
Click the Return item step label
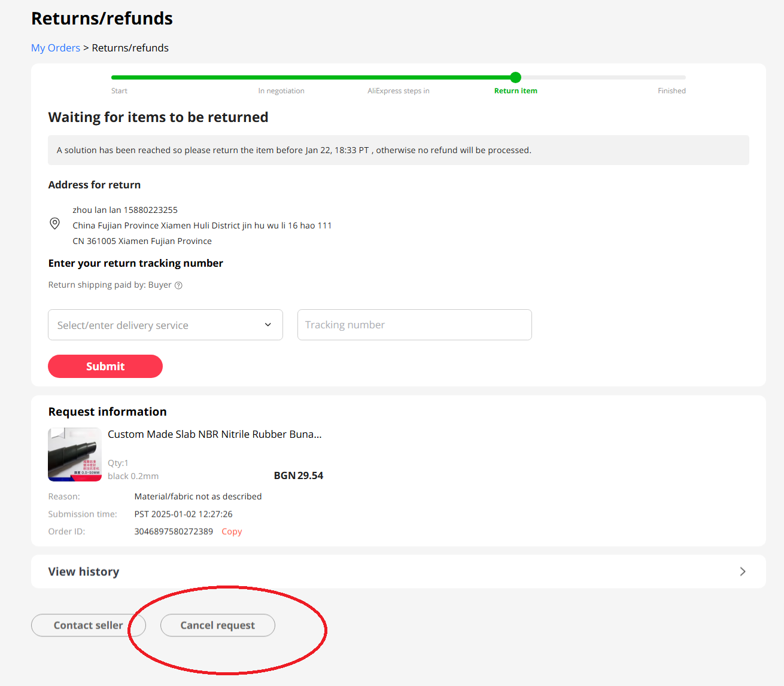tap(516, 91)
